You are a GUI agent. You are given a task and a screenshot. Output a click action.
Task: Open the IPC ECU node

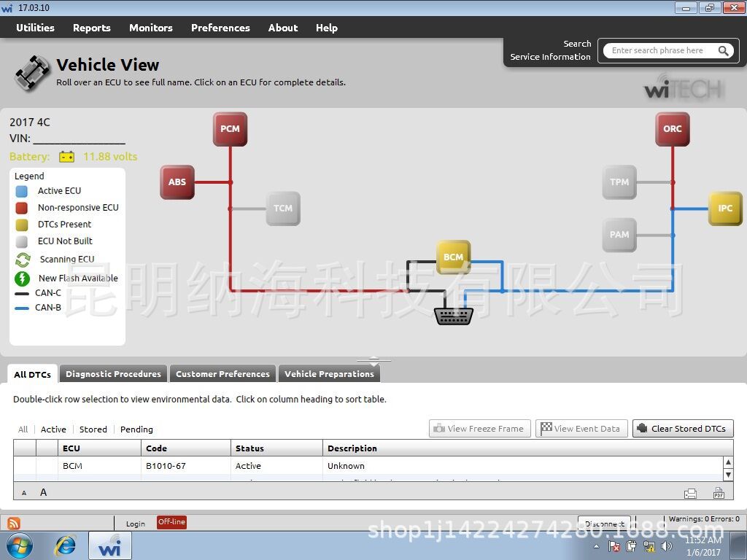click(x=725, y=209)
